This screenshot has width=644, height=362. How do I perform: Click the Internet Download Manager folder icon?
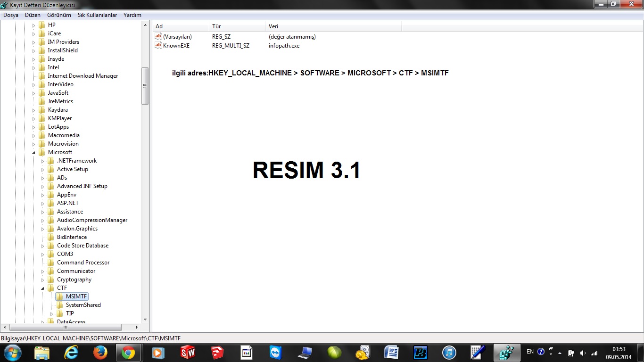click(42, 76)
